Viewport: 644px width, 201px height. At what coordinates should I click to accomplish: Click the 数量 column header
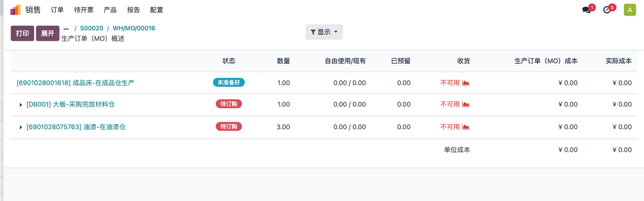[x=283, y=61]
